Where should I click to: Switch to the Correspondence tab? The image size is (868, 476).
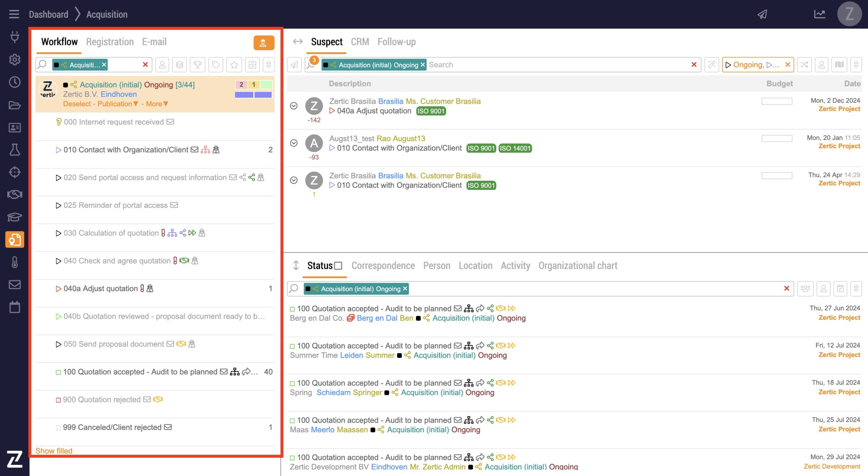tap(383, 266)
